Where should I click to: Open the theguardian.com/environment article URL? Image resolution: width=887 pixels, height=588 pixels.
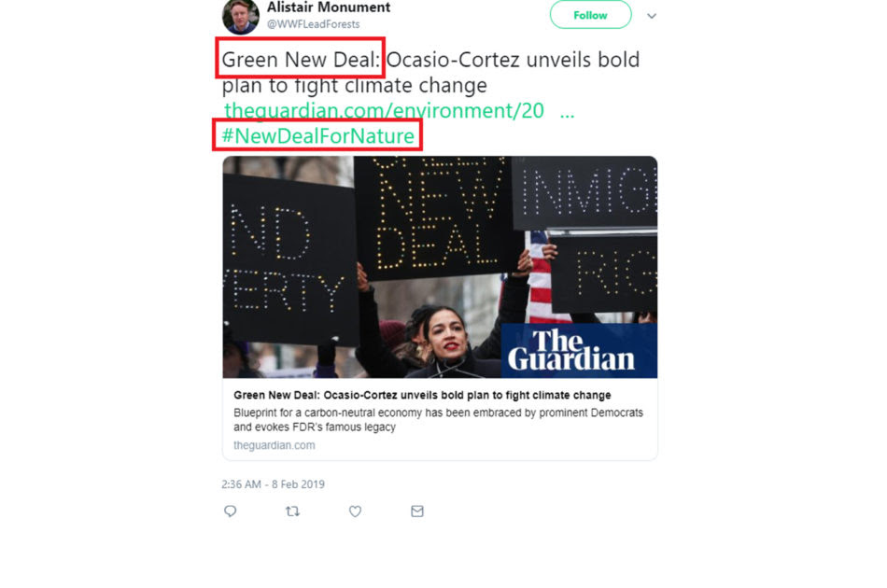point(384,110)
